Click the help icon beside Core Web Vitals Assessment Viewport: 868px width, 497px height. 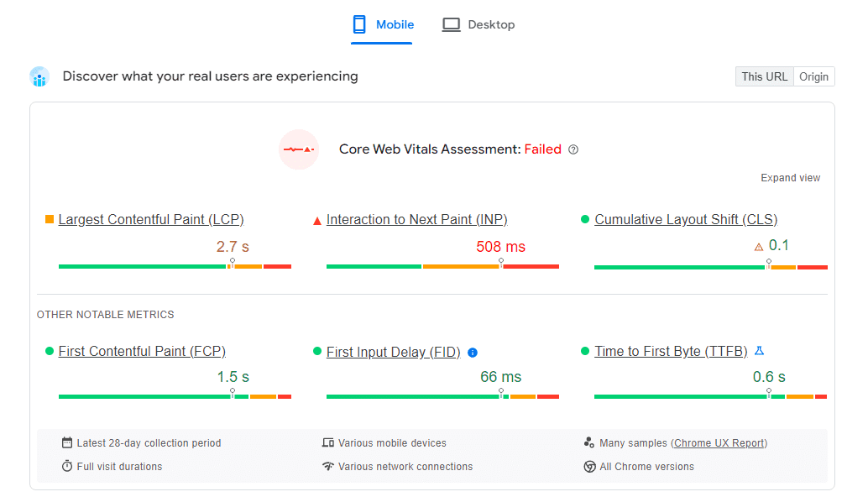pyautogui.click(x=573, y=149)
